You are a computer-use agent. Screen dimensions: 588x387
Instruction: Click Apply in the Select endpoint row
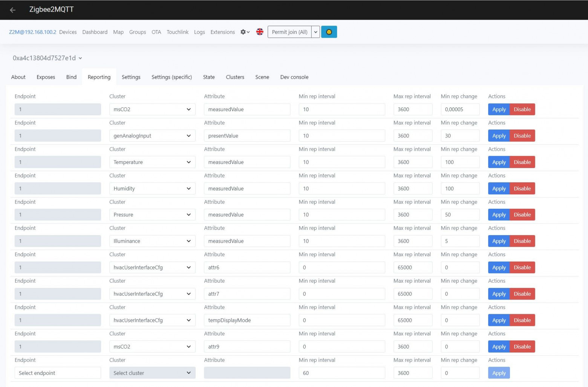coord(499,373)
